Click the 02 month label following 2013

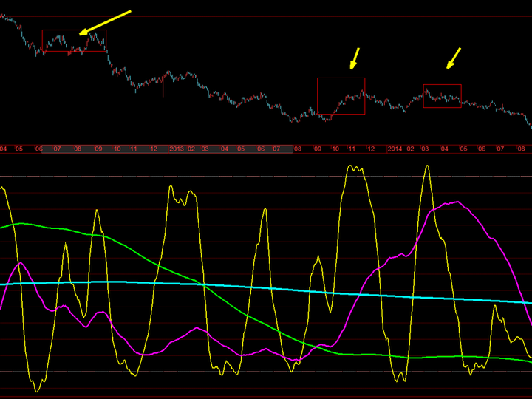coord(191,149)
